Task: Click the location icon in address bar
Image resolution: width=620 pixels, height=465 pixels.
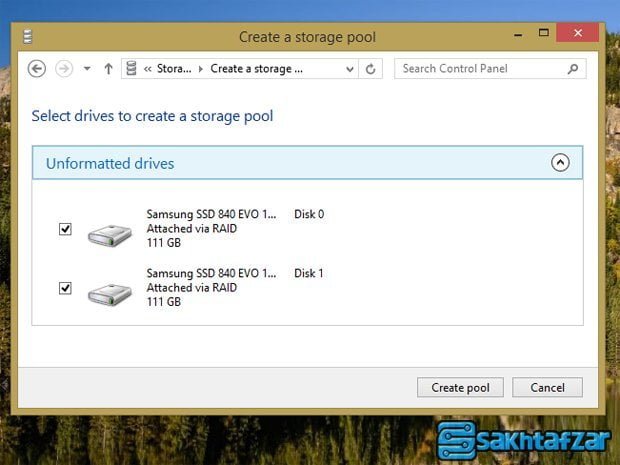Action: pos(131,69)
